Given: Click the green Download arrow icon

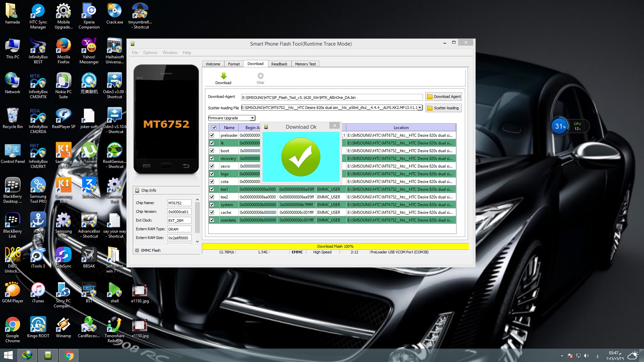Looking at the screenshot, I should pyautogui.click(x=223, y=76).
